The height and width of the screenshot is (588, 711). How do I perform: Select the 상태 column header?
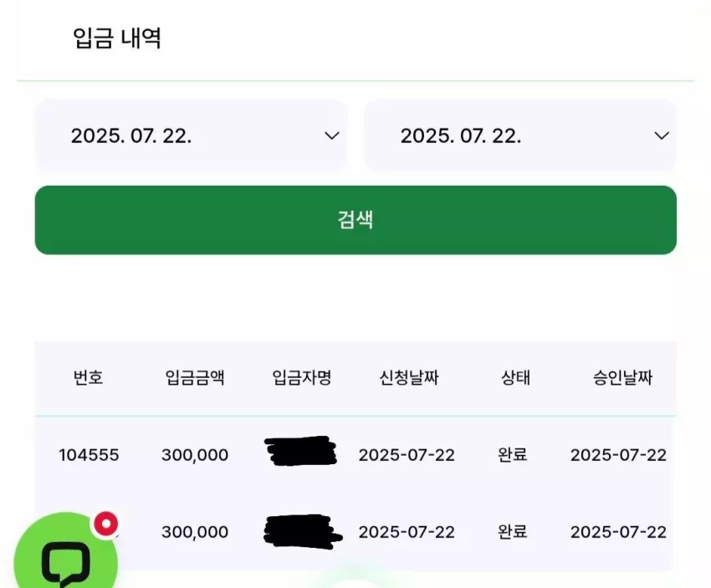(x=515, y=377)
